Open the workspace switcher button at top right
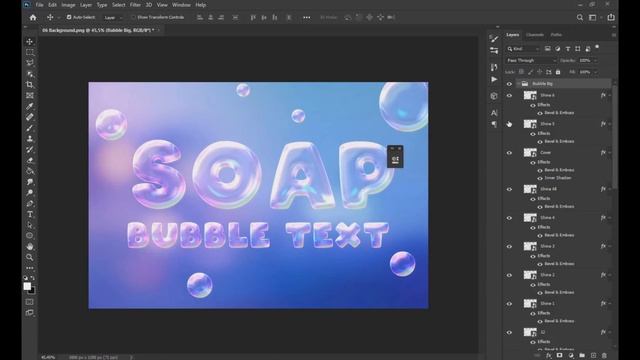This screenshot has width=640, height=360. click(x=593, y=18)
